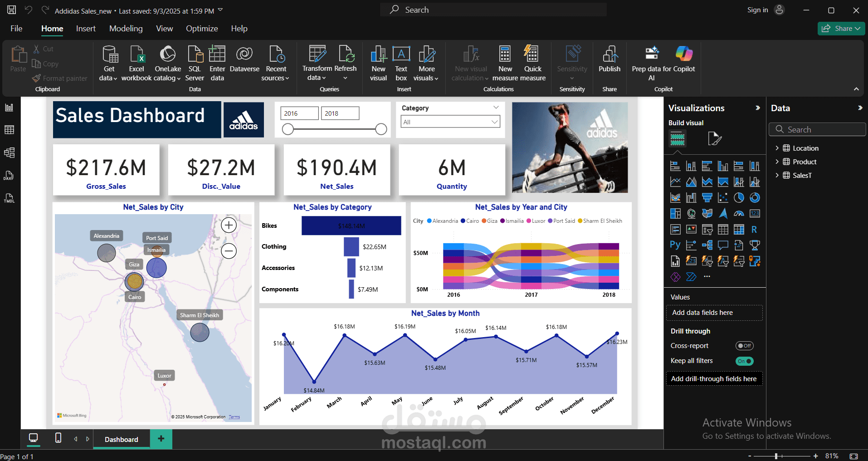Open Transform data in Power Query
The height and width of the screenshot is (461, 868).
(317, 63)
